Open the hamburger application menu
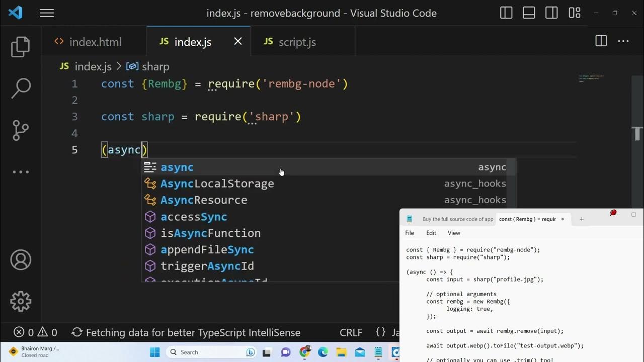The image size is (644, 362). 47,14
